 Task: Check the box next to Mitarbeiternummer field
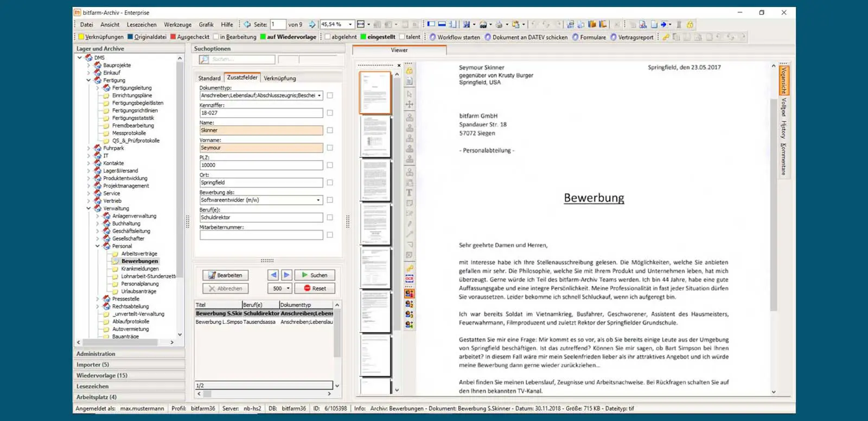[330, 235]
